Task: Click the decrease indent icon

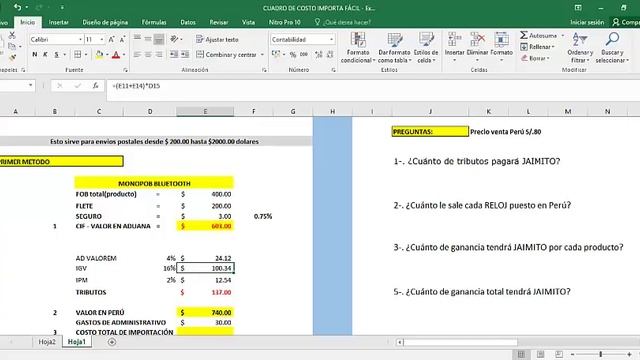Action: pos(174,54)
